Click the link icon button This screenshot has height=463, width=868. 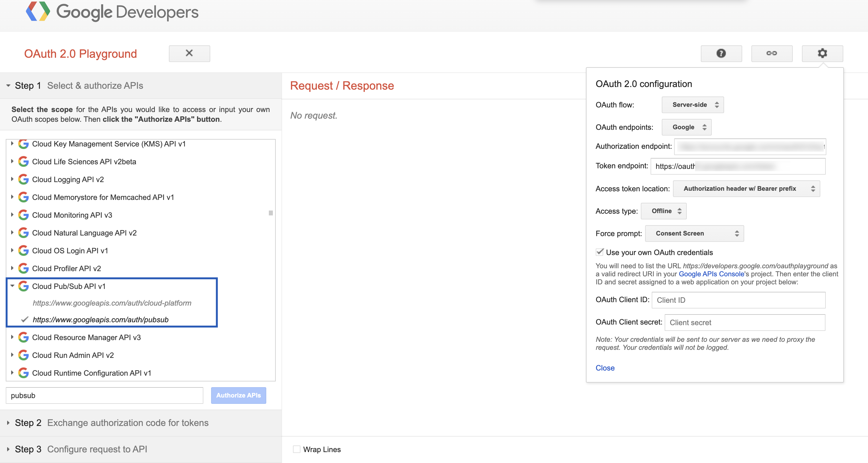tap(771, 53)
